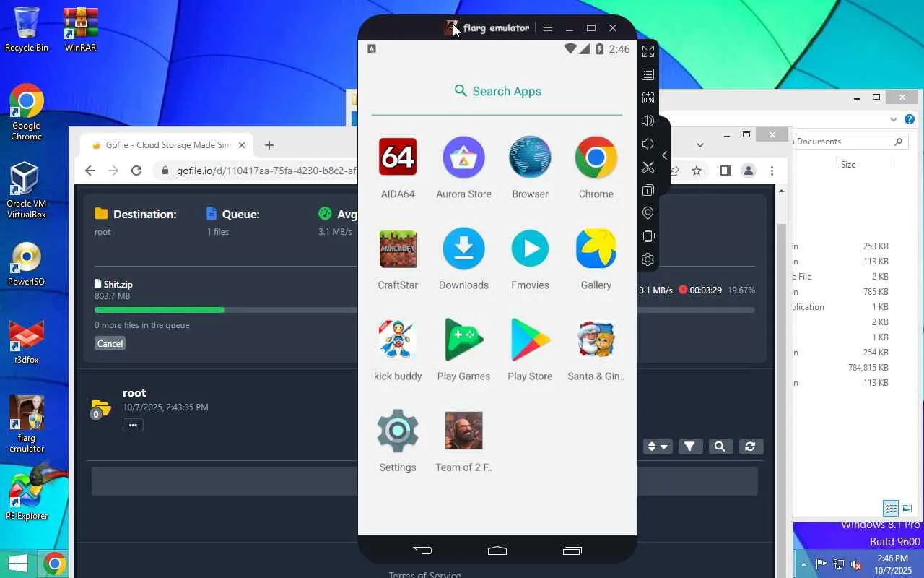The width and height of the screenshot is (924, 578).
Task: Sort by the Size column in File Explorer
Action: tap(848, 165)
